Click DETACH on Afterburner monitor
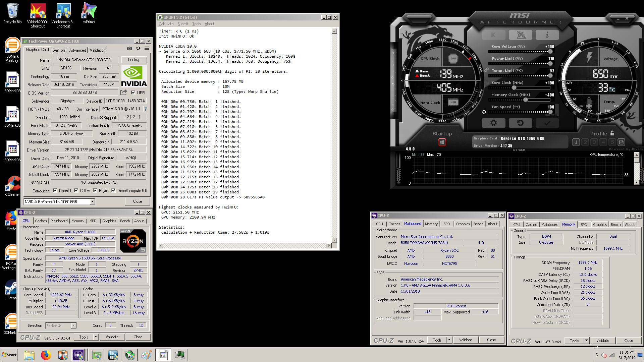The height and width of the screenshot is (362, 644). (x=519, y=150)
